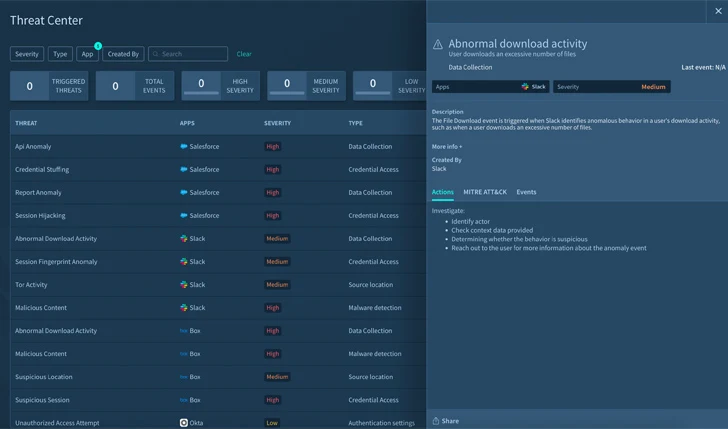
Task: Open the Type filter dropdown
Action: (60, 54)
